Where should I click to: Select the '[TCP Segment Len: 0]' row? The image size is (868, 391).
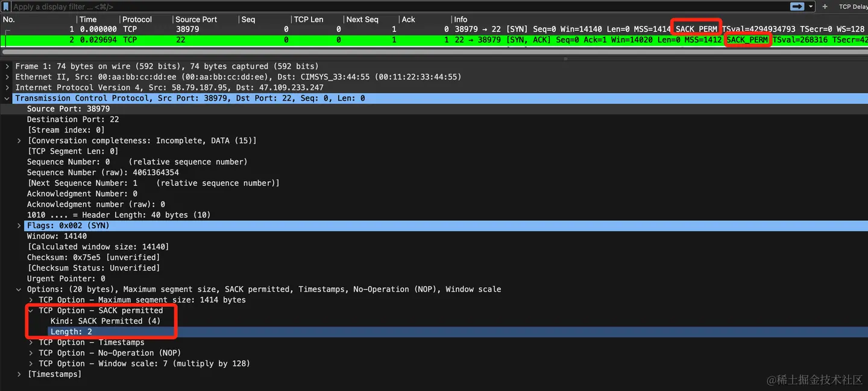434,151
